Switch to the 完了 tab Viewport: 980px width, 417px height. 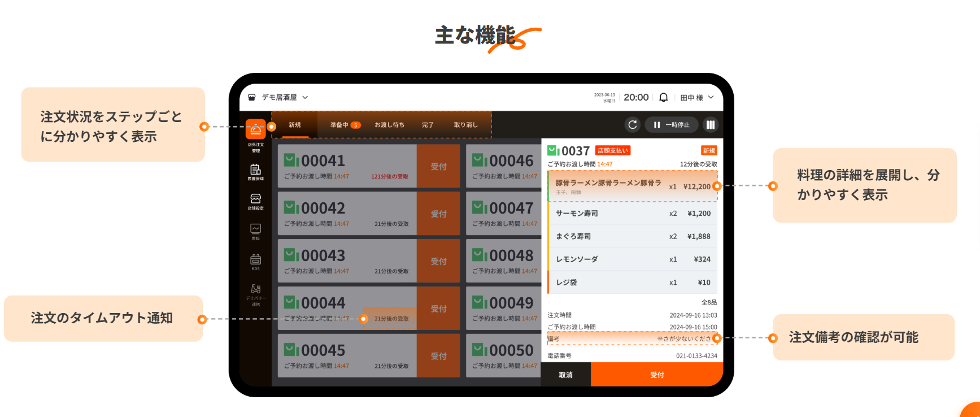(x=428, y=125)
